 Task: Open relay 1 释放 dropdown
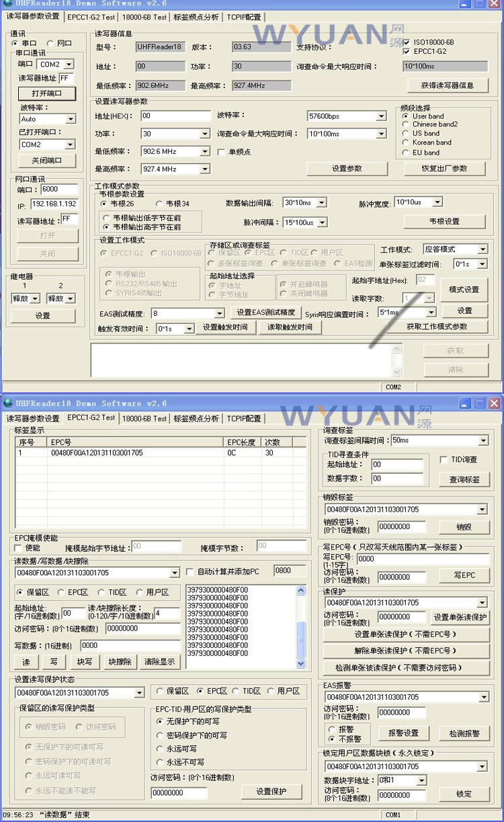pyautogui.click(x=35, y=298)
